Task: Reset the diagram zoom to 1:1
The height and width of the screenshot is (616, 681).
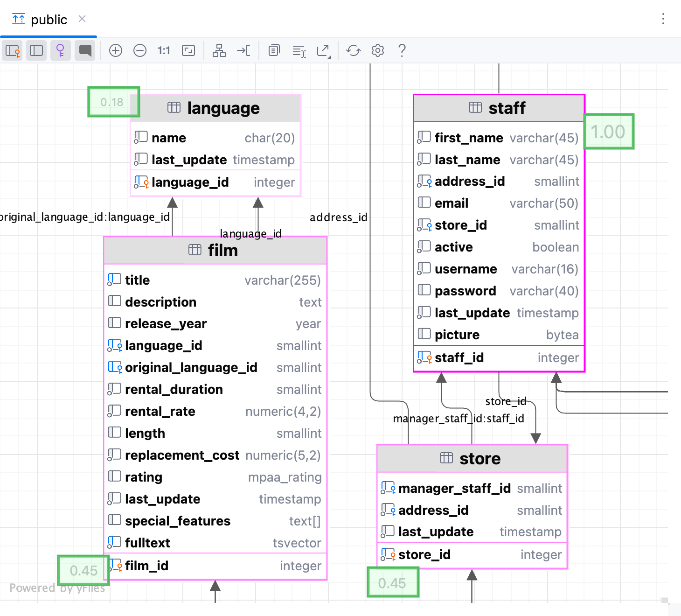Action: click(164, 50)
